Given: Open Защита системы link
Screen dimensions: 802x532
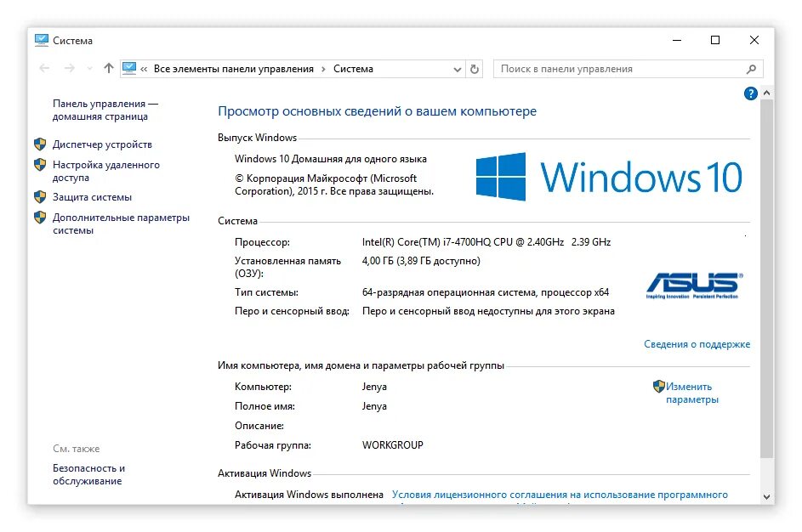Looking at the screenshot, I should pyautogui.click(x=92, y=197).
